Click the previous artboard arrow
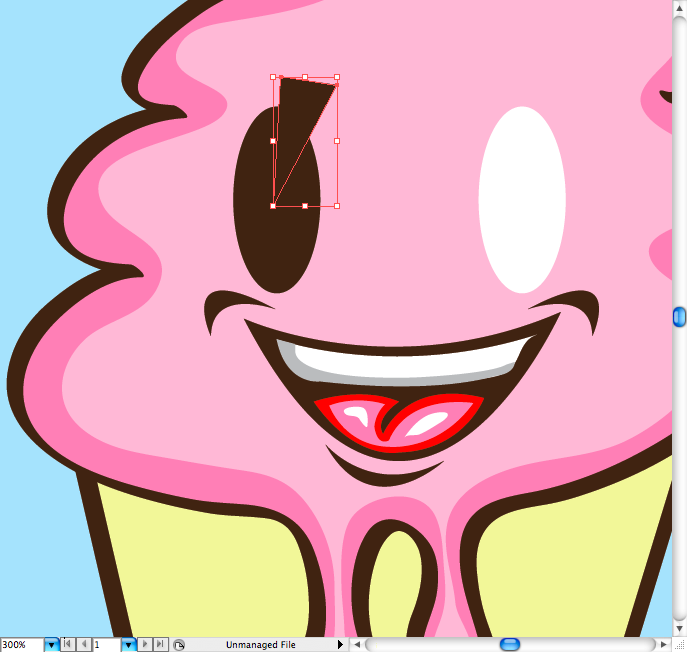687x652 pixels. [x=83, y=645]
